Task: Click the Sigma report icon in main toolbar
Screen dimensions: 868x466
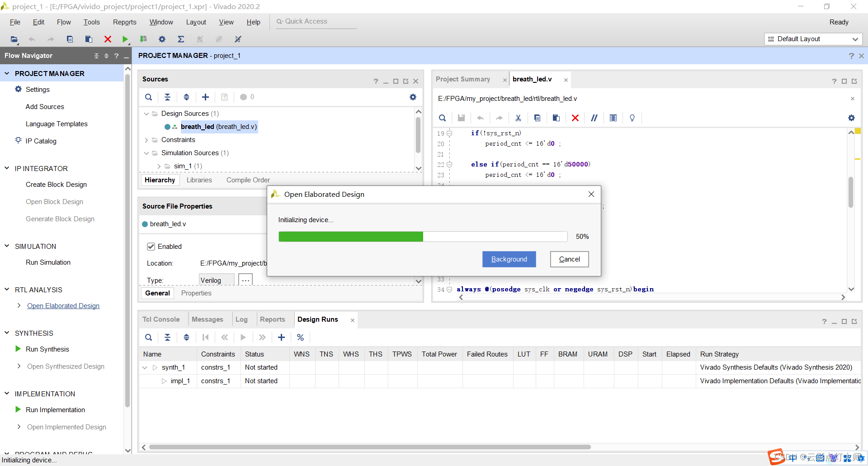Action: (181, 39)
